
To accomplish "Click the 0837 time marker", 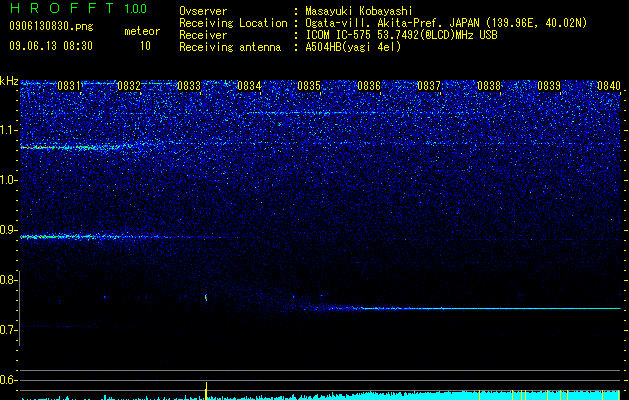I will 429,86.
